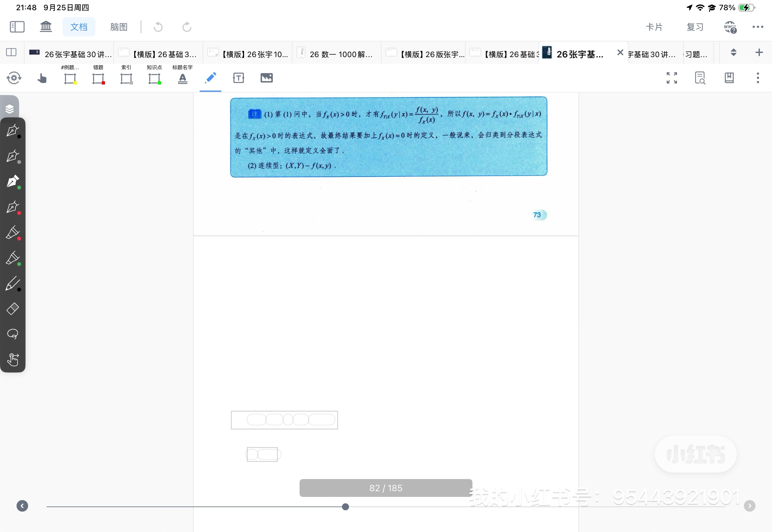Screen dimensions: 772x532
Task: Select the green highlighter tool
Action: (13, 258)
